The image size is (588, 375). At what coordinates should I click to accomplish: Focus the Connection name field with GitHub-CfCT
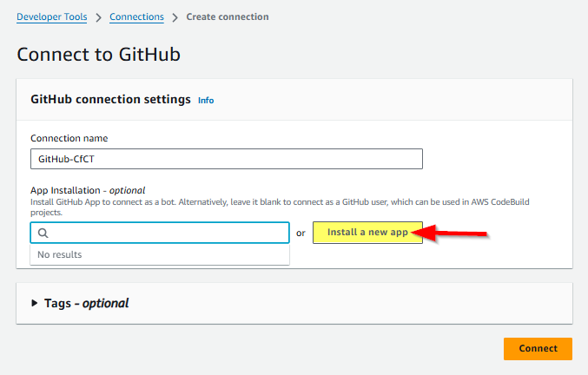pos(226,159)
